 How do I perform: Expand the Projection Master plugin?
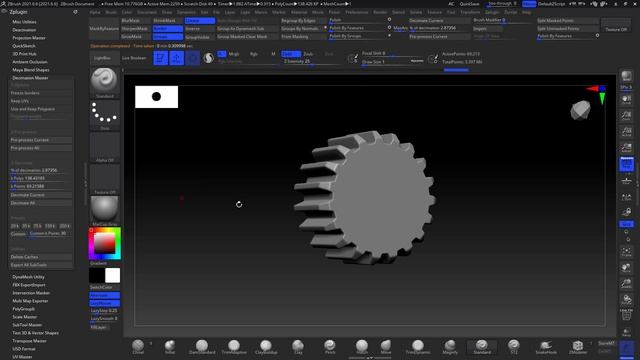pyautogui.click(x=29, y=38)
